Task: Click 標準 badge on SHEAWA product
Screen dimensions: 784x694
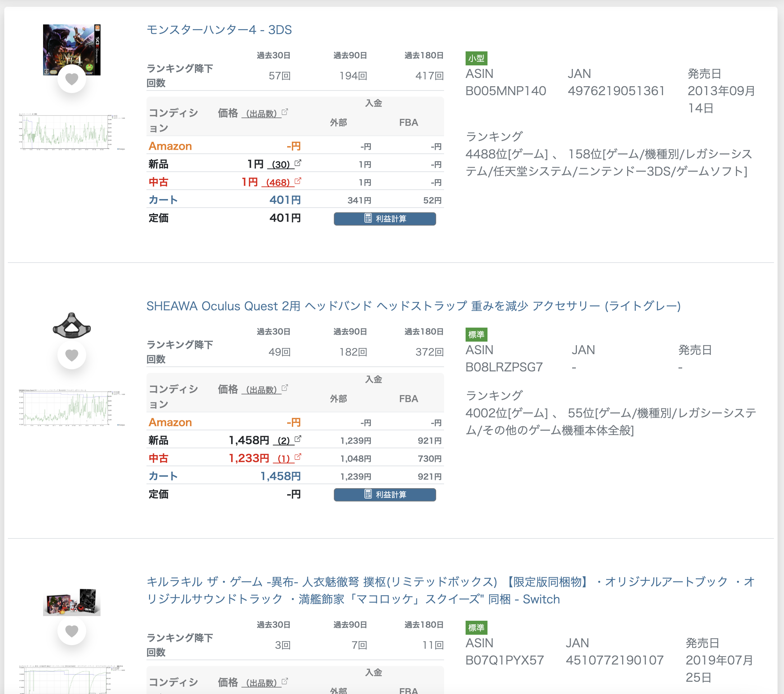Action: point(476,335)
